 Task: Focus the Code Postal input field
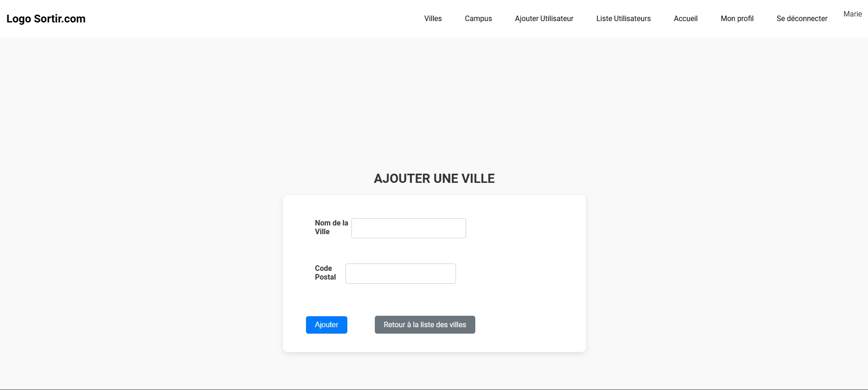click(x=401, y=274)
